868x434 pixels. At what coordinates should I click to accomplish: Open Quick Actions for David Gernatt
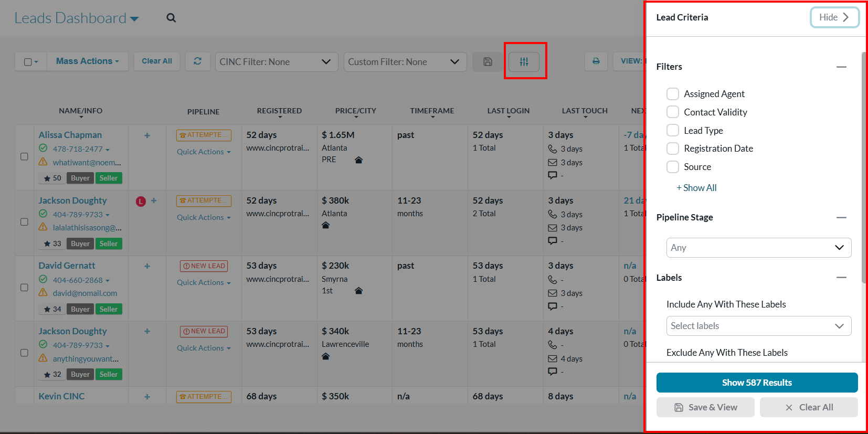click(204, 283)
